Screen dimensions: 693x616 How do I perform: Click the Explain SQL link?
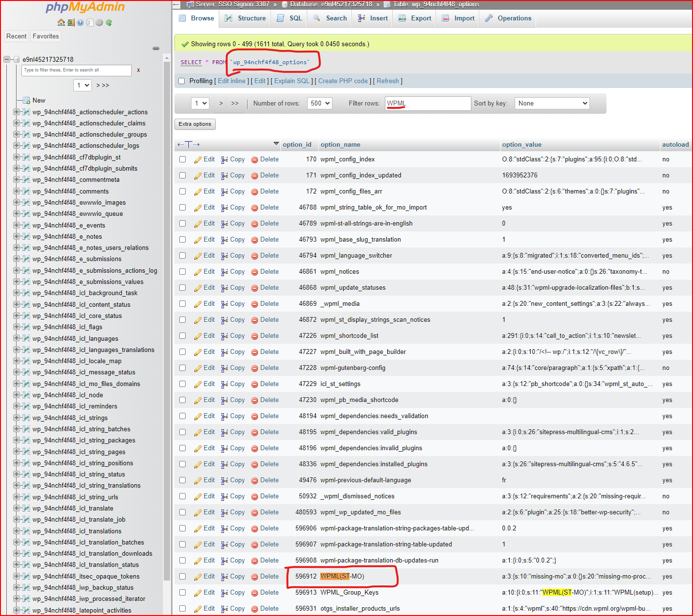click(292, 81)
